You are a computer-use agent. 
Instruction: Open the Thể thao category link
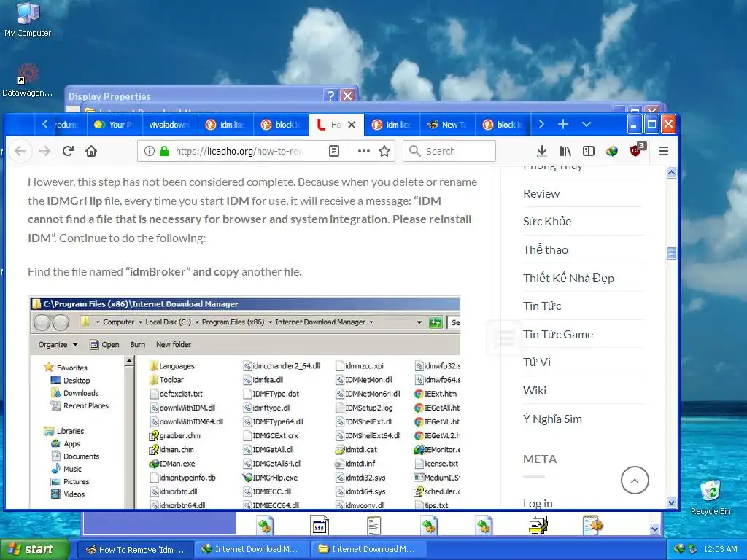click(x=546, y=249)
